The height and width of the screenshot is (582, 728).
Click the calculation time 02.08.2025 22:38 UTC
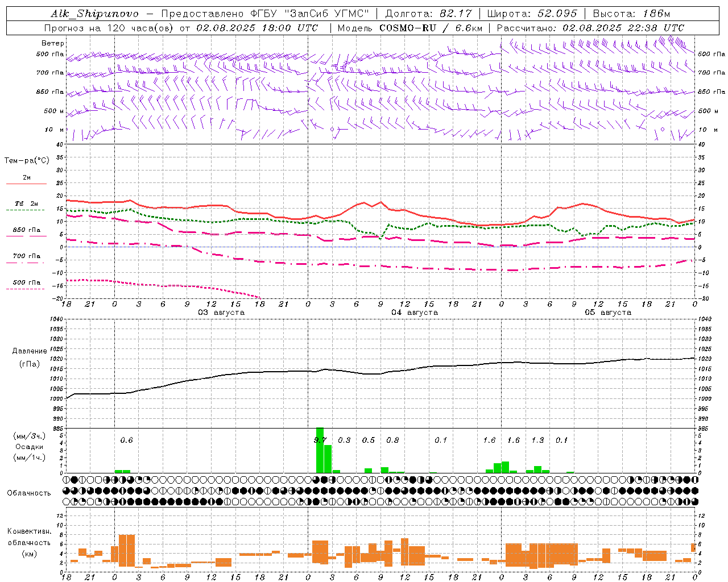(x=623, y=28)
